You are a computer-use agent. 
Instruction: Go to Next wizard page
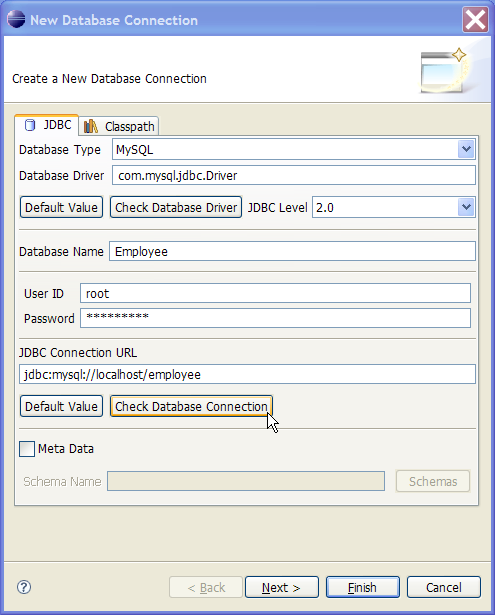(282, 587)
